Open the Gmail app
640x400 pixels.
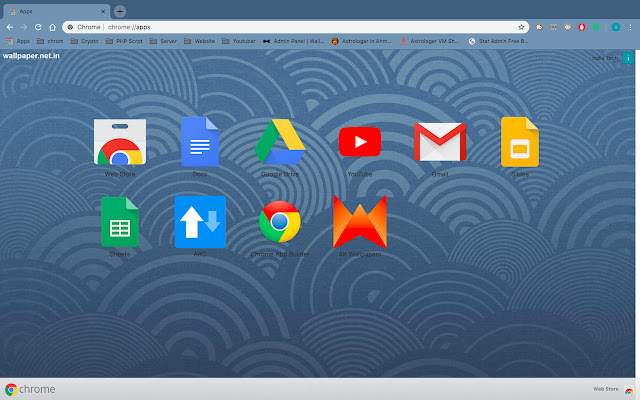(x=440, y=142)
